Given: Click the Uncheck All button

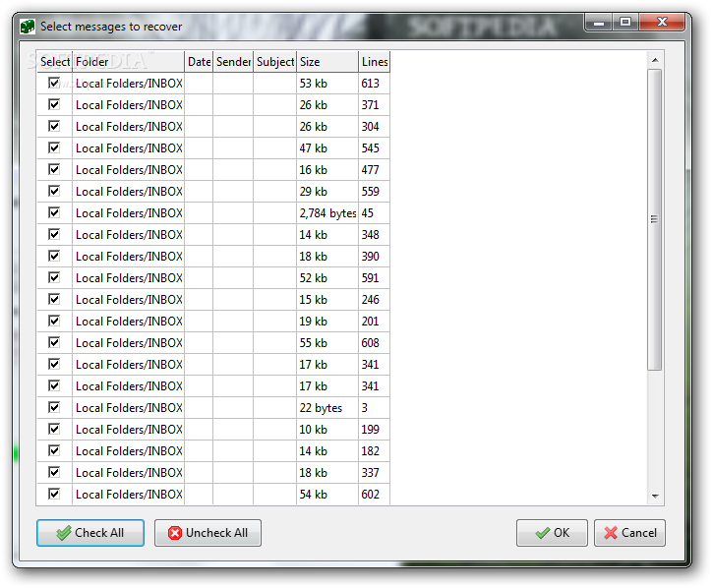Looking at the screenshot, I should (x=208, y=533).
